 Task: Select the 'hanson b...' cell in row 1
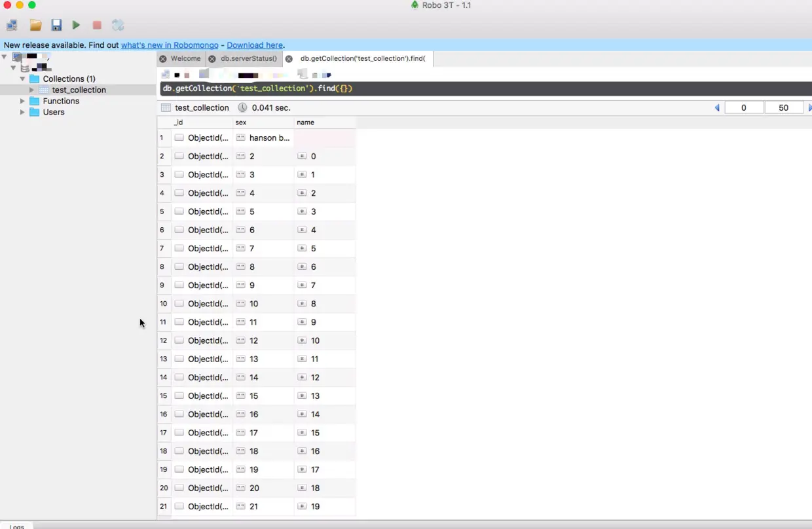[x=263, y=138]
